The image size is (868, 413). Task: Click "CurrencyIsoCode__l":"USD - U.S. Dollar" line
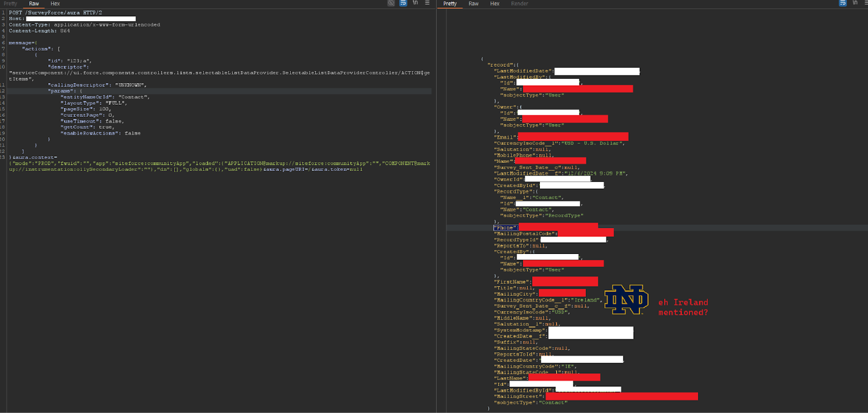(559, 143)
